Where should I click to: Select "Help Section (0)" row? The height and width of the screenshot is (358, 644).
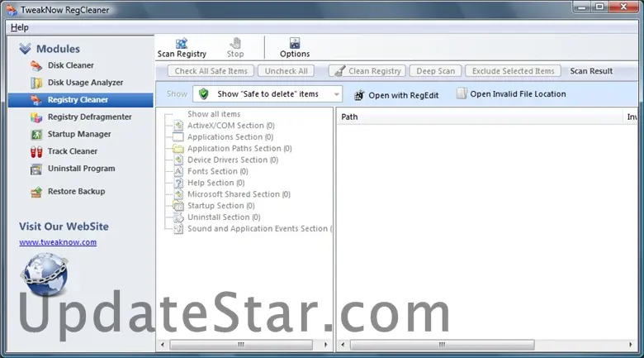pos(215,183)
